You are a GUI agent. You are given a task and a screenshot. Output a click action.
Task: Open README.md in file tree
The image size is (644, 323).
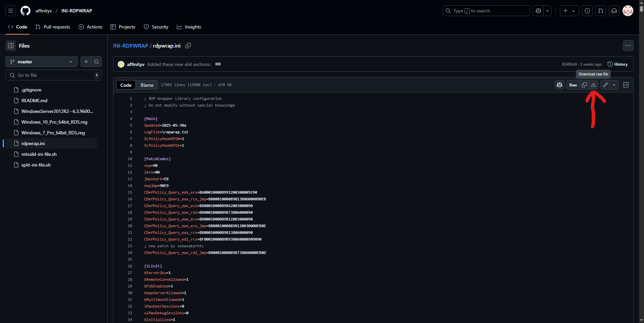tap(34, 101)
